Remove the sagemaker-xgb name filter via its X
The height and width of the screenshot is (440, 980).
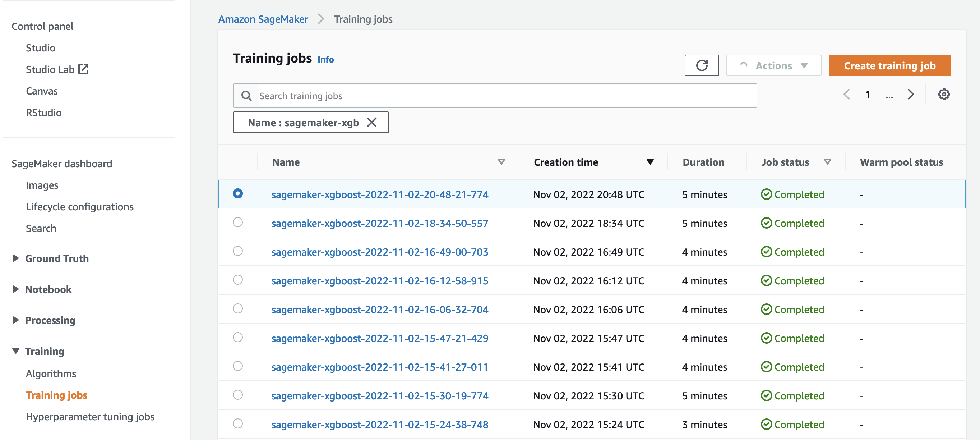coord(372,122)
